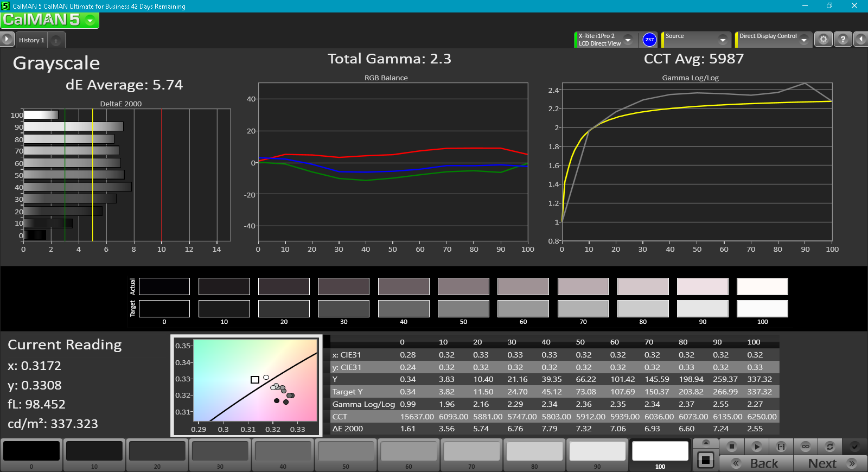868x472 pixels.
Task: Click the Back button
Action: pos(756,463)
